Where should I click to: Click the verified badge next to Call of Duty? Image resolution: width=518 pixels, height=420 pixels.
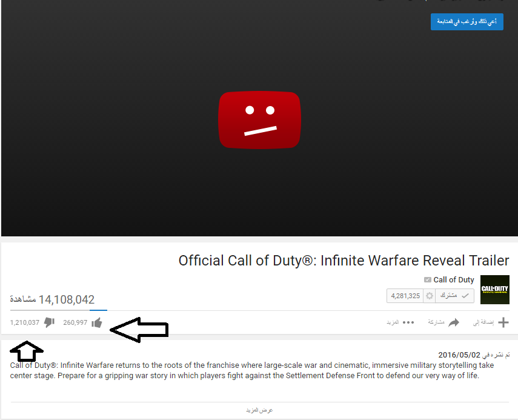[x=428, y=280]
